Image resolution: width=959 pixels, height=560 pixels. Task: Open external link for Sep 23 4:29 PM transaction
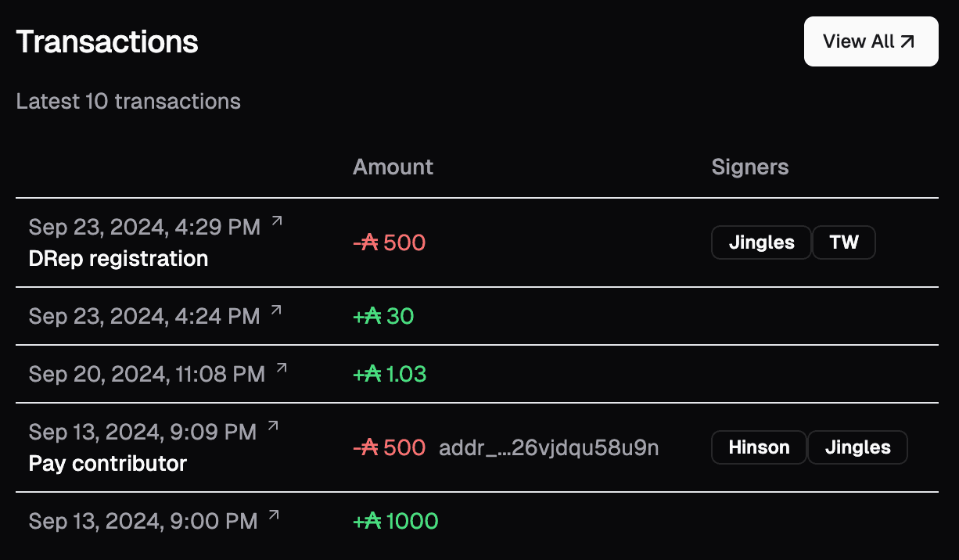point(276,222)
